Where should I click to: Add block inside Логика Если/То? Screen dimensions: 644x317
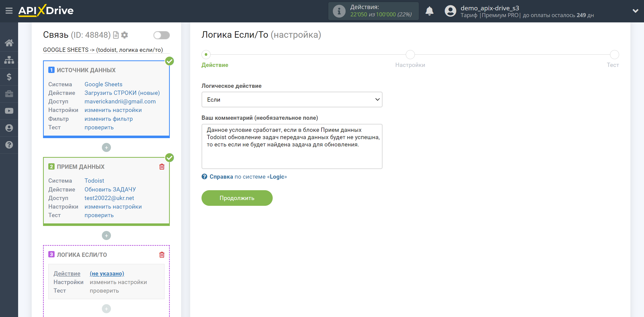pos(106,309)
